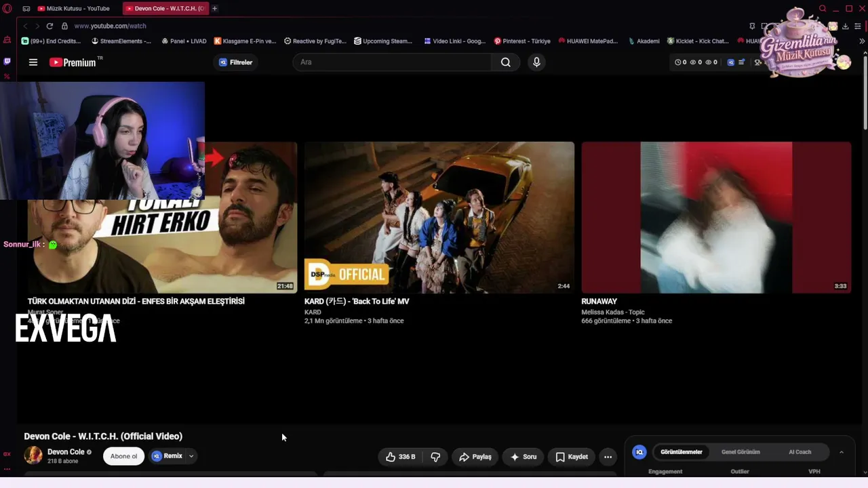Open Reactive by FugiTe bookmark
The width and height of the screenshot is (868, 488).
315,41
